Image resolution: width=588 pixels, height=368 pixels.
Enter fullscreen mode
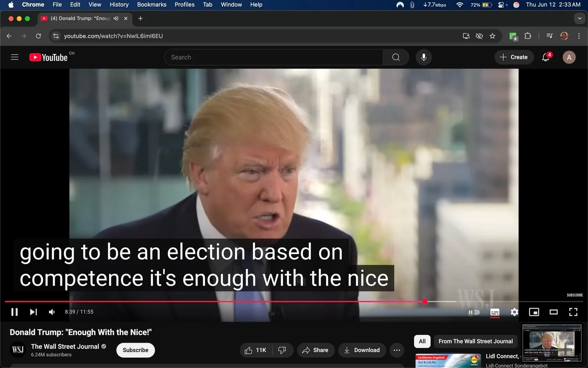pyautogui.click(x=573, y=312)
